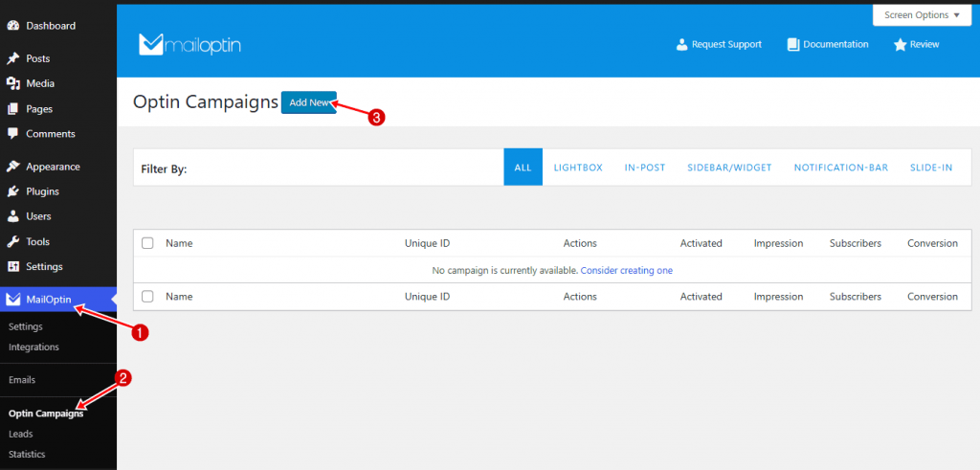This screenshot has height=470, width=980.
Task: Open the Integrations submenu item
Action: click(x=33, y=347)
